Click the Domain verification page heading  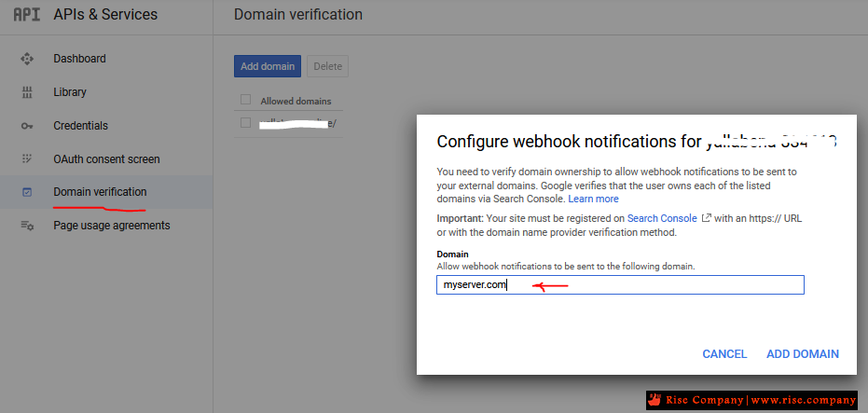(298, 14)
